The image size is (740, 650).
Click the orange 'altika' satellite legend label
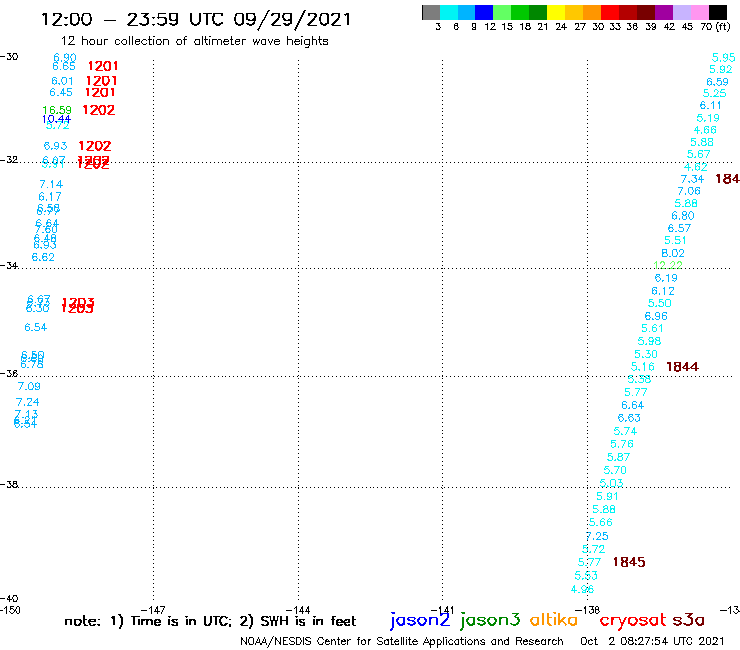pyautogui.click(x=553, y=620)
